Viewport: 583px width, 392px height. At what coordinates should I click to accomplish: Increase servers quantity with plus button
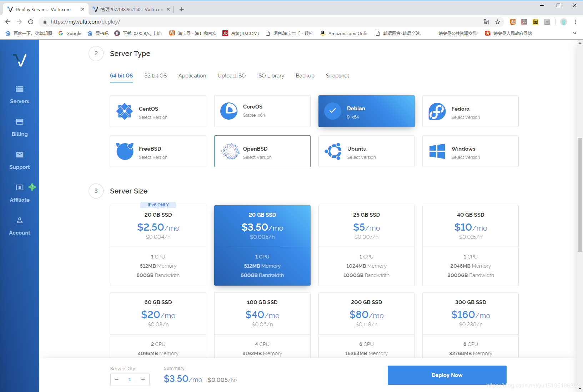click(143, 380)
